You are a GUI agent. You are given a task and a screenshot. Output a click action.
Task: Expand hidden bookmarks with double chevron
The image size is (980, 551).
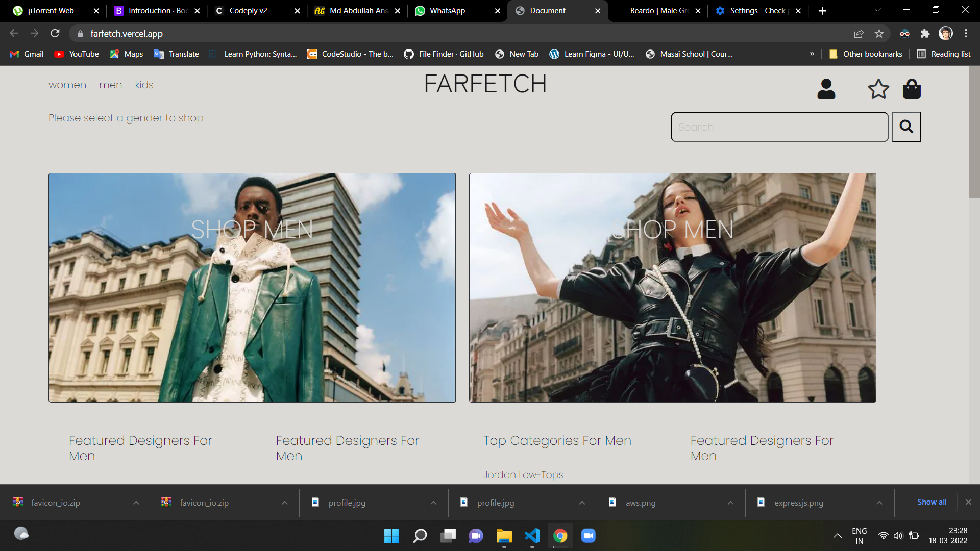point(812,54)
